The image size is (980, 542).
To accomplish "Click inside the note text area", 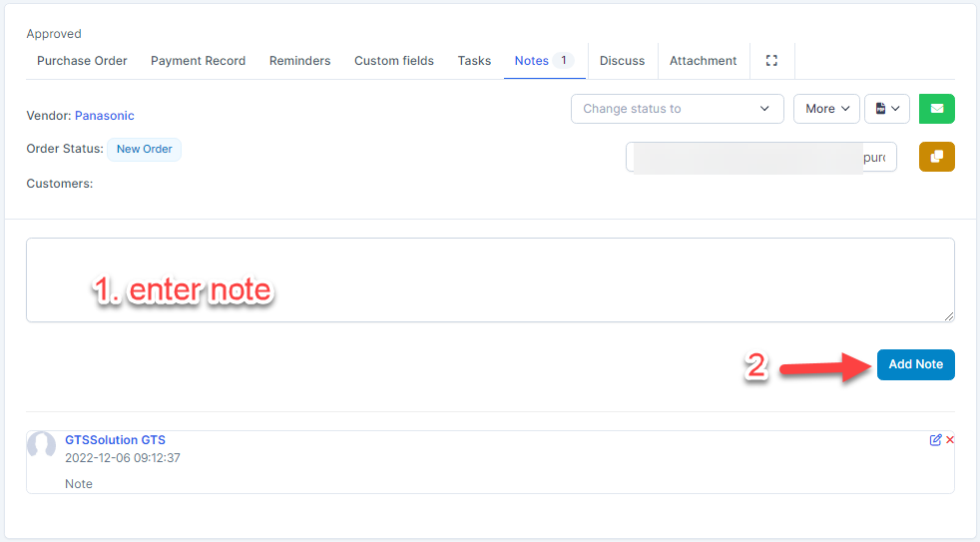I will coord(489,279).
